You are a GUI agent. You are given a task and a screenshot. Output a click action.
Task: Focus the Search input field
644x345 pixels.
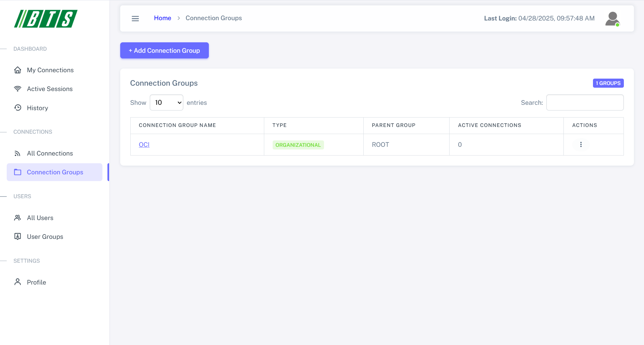coord(585,102)
